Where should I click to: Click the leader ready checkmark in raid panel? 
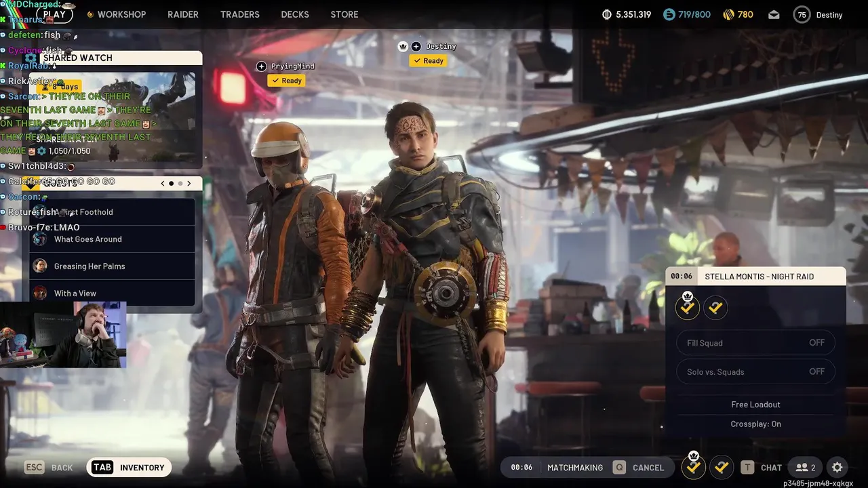tap(688, 308)
